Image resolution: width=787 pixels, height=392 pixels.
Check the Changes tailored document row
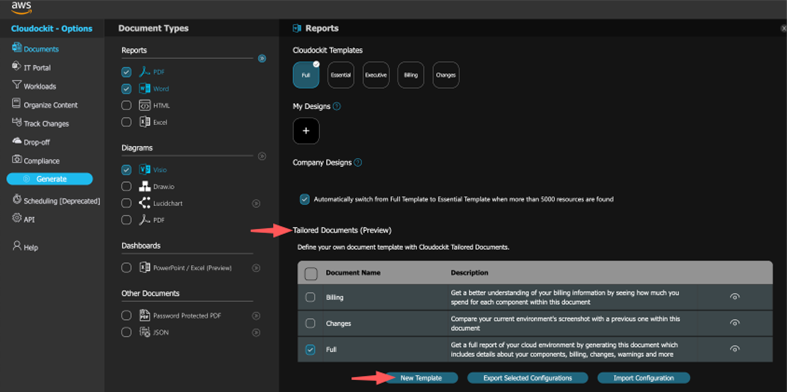pos(311,323)
